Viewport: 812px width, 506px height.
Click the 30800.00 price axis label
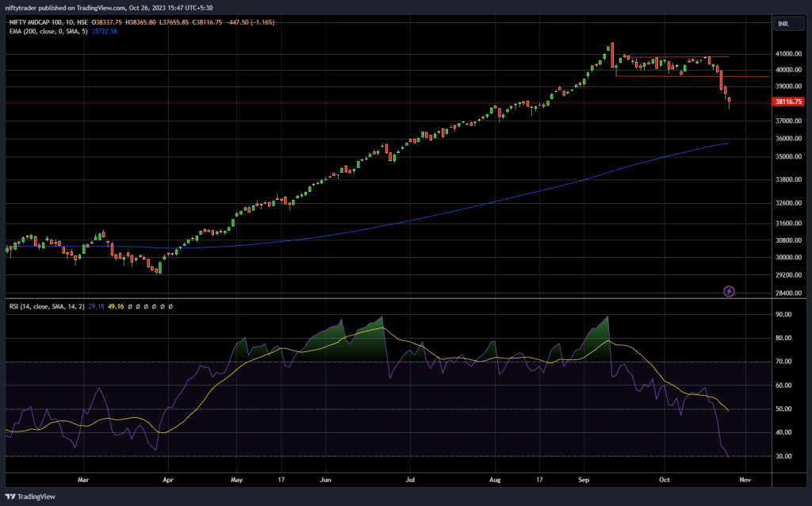pos(789,240)
